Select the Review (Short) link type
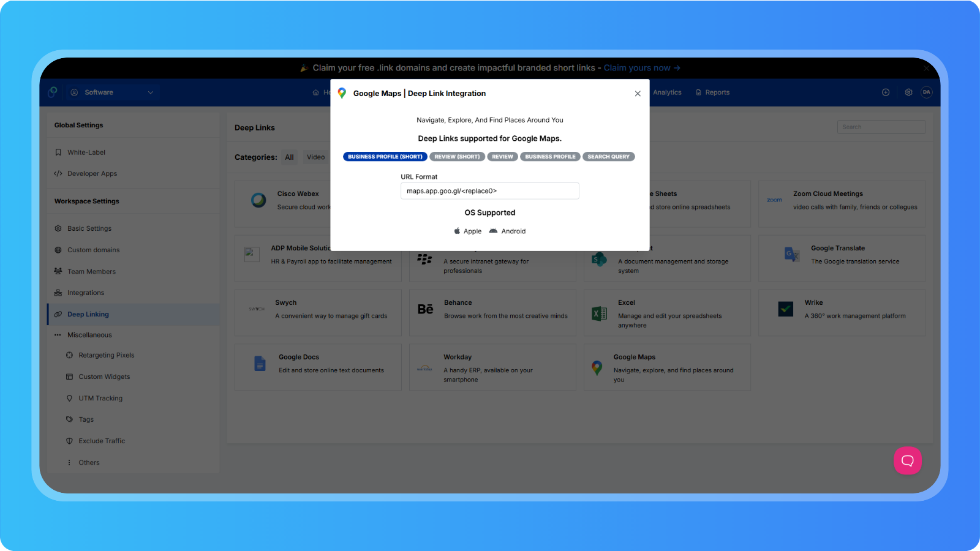This screenshot has width=980, height=551. (457, 157)
